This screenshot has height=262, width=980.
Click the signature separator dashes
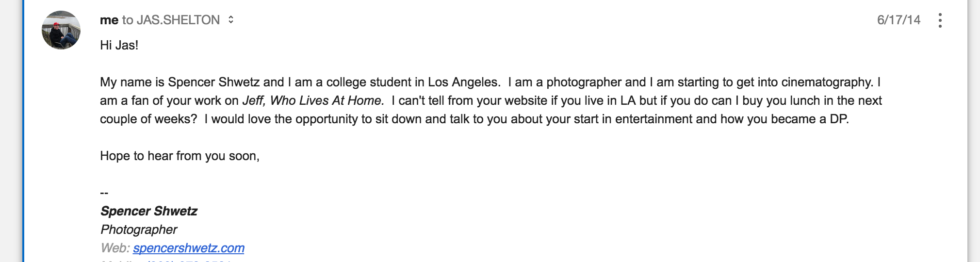pos(104,193)
